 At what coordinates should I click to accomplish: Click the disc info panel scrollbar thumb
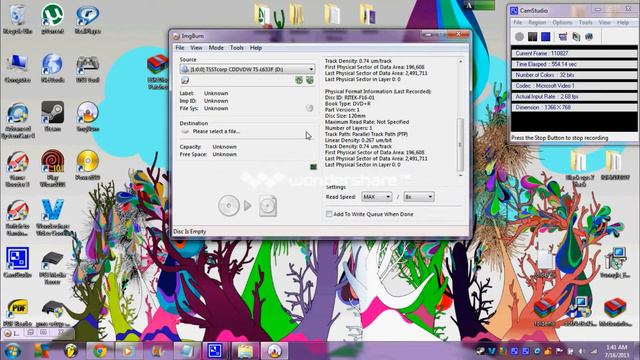[x=460, y=144]
